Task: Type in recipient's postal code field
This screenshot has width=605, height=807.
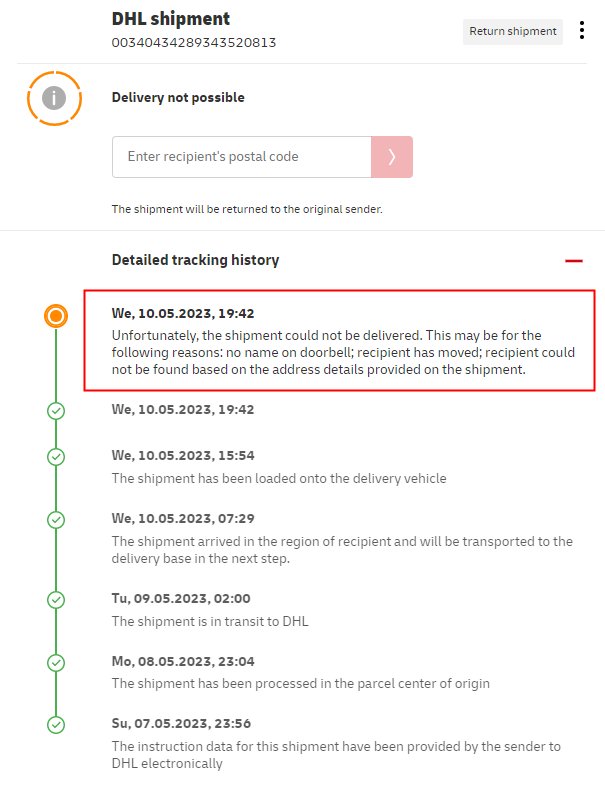Action: (241, 157)
